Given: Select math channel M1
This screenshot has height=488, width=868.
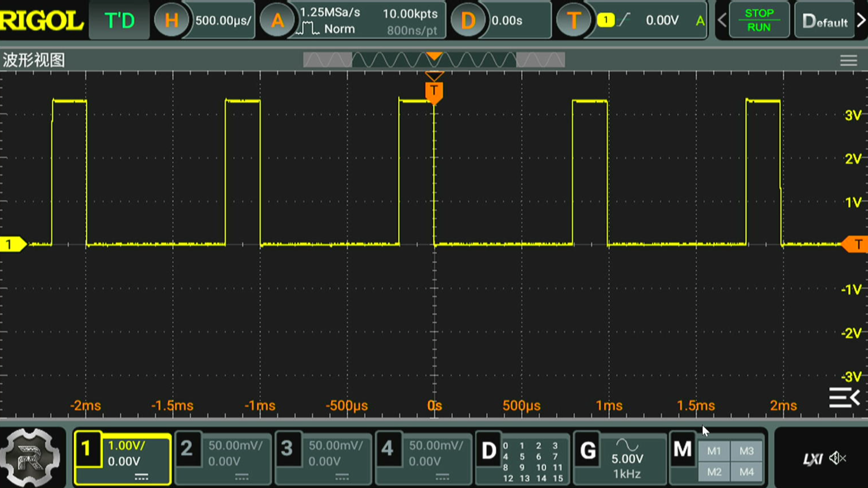Looking at the screenshot, I should 714,451.
